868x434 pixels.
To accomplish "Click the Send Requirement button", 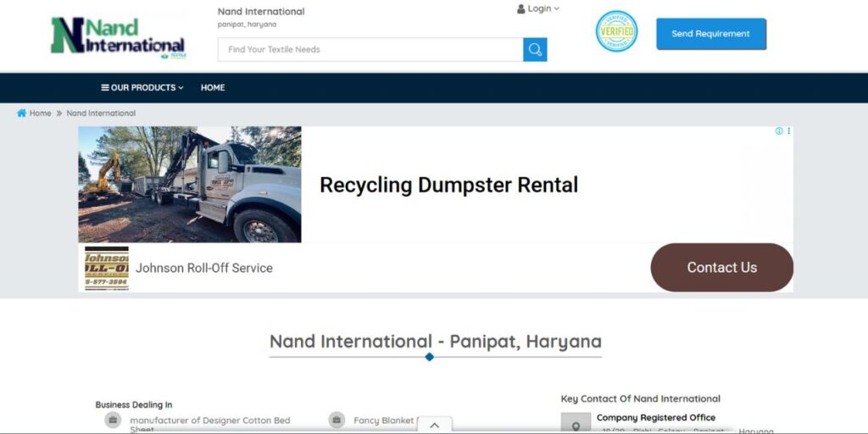I will click(710, 34).
